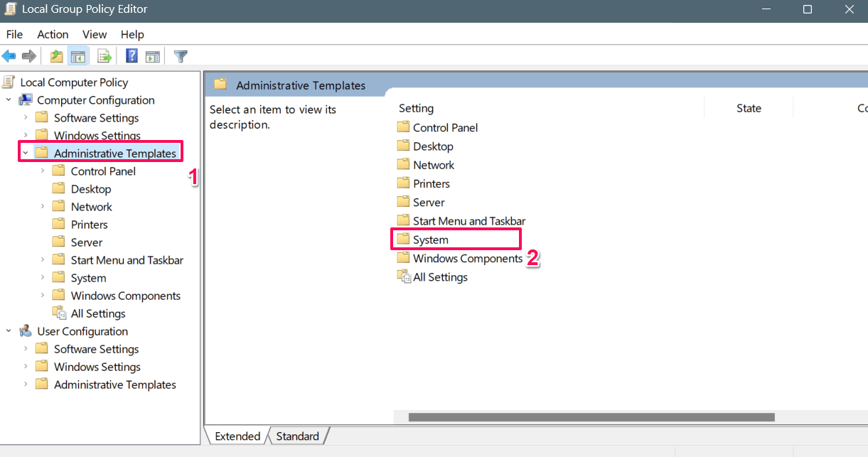The height and width of the screenshot is (457, 868).
Task: Click the Computer Configuration computer icon
Action: coord(26,100)
